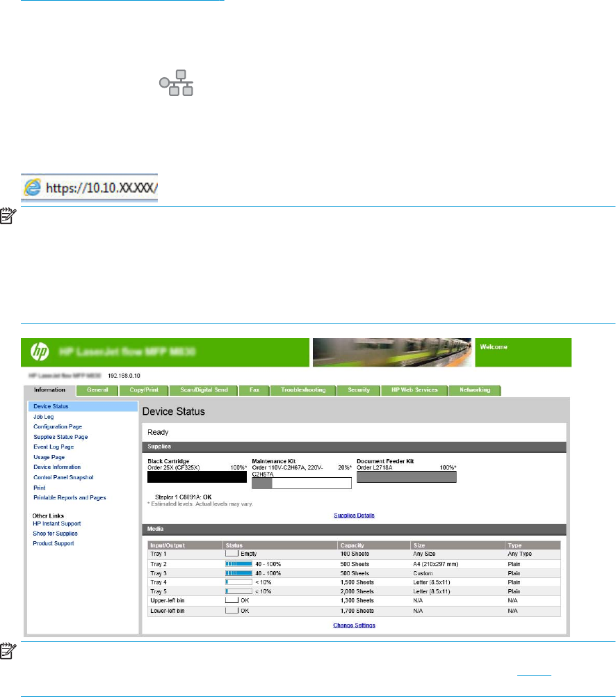
Task: Click the Media section header
Action: pyautogui.click(x=354, y=529)
